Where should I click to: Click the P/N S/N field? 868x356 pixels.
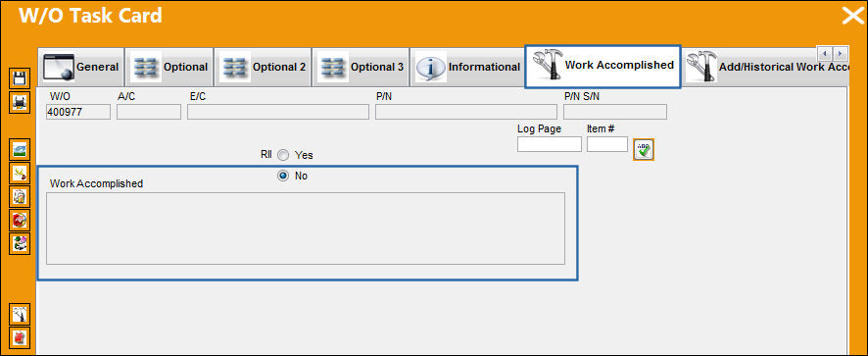point(615,112)
